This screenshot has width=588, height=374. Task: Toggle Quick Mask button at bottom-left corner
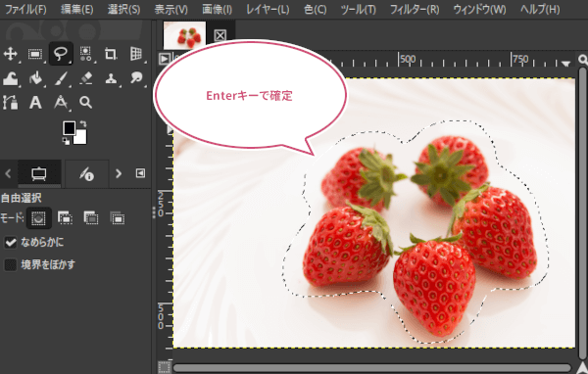pos(164,367)
